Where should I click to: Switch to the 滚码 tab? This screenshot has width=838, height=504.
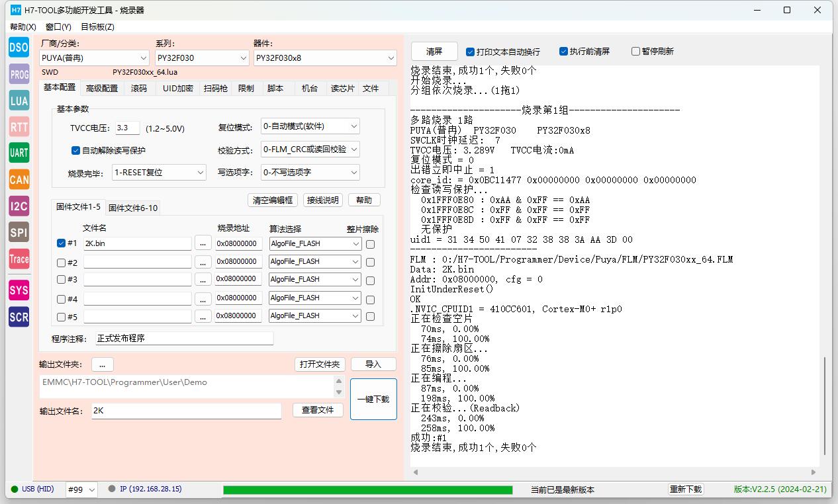coord(139,89)
